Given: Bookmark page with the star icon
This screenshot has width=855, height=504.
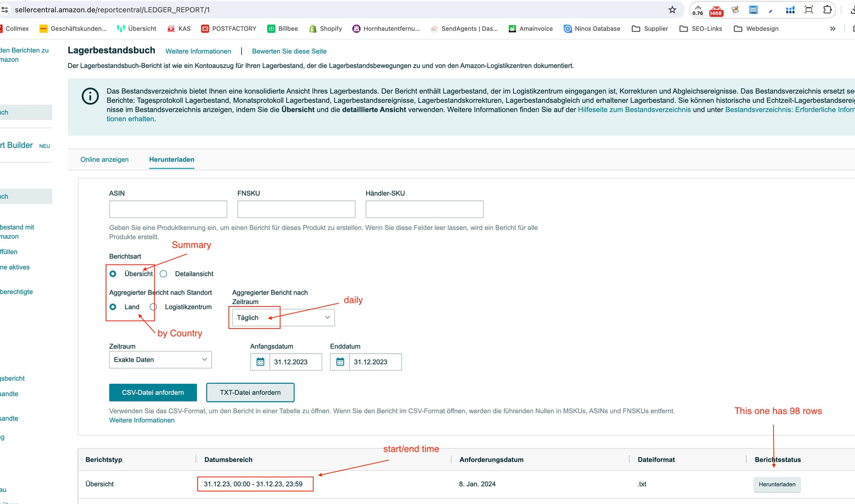Looking at the screenshot, I should (672, 9).
